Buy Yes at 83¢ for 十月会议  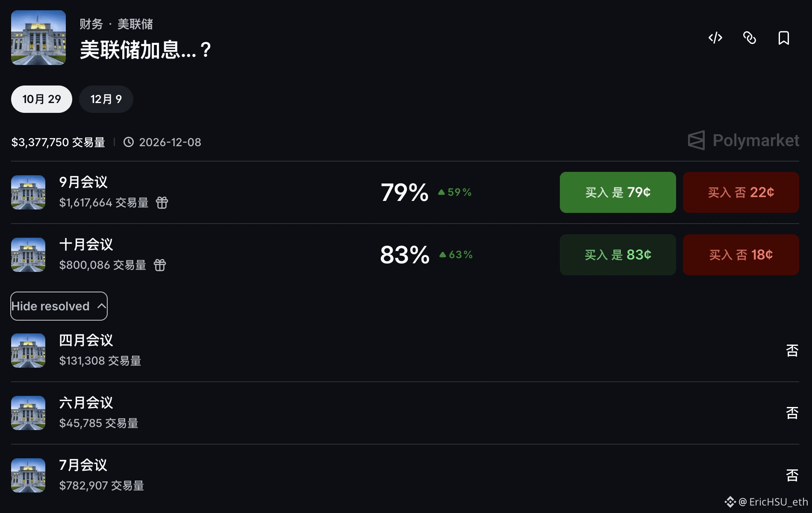point(618,255)
